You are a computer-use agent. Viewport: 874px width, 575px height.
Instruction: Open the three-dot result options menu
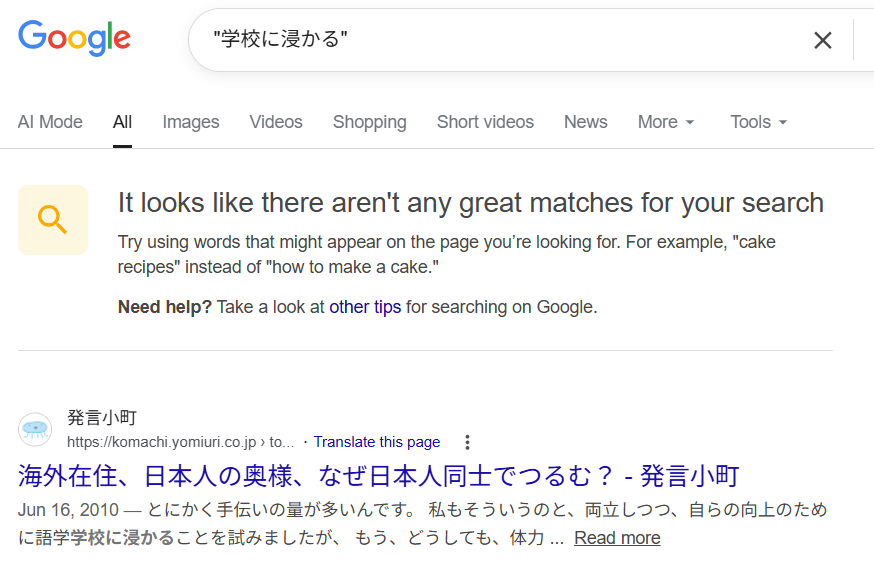coord(467,442)
